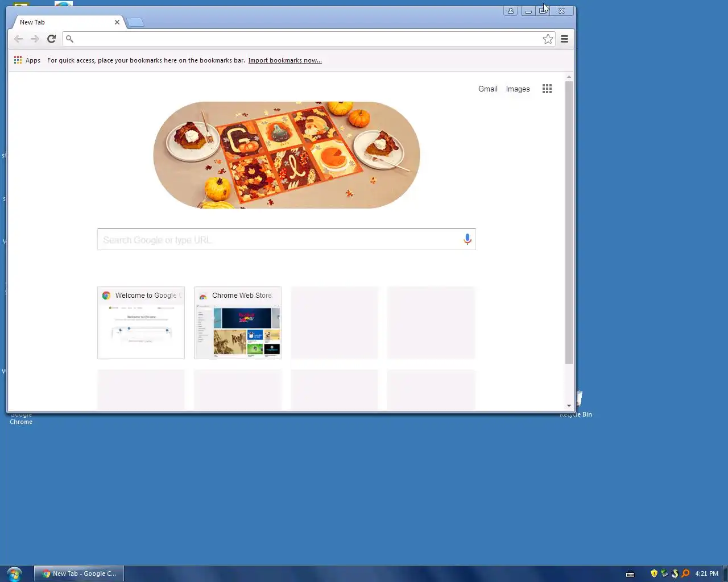Viewport: 728px width, 582px height.
Task: Click the Show desktop button at taskbar end
Action: [x=725, y=573]
